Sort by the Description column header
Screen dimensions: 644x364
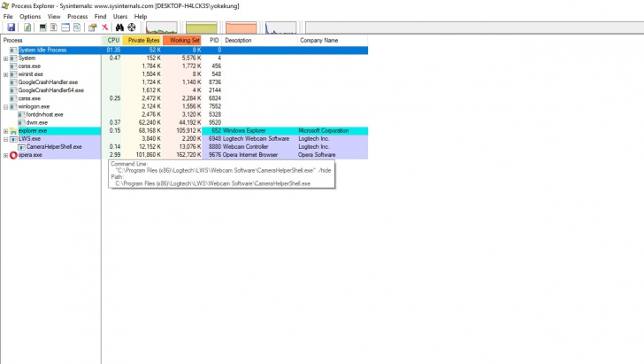tap(260, 41)
